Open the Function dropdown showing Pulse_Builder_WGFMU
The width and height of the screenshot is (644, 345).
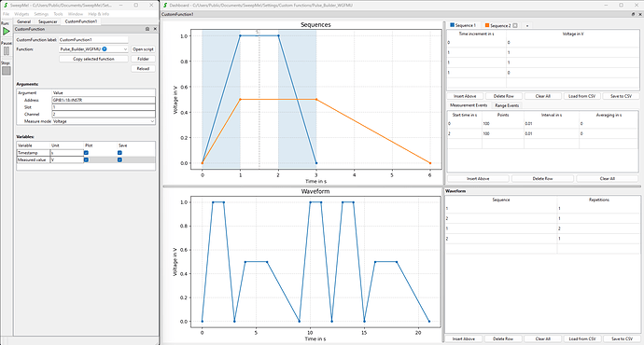(x=93, y=48)
